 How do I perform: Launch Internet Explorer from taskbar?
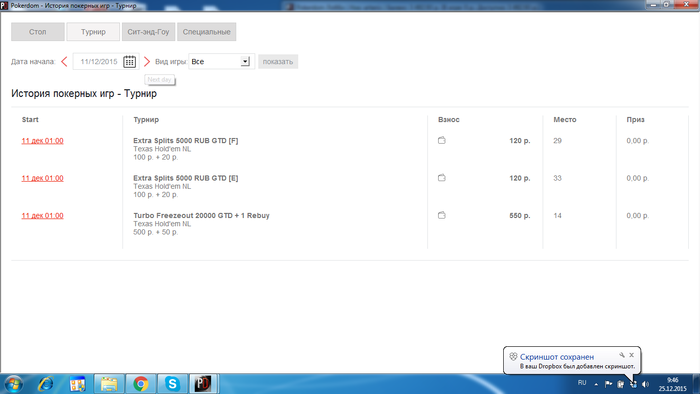(46, 384)
